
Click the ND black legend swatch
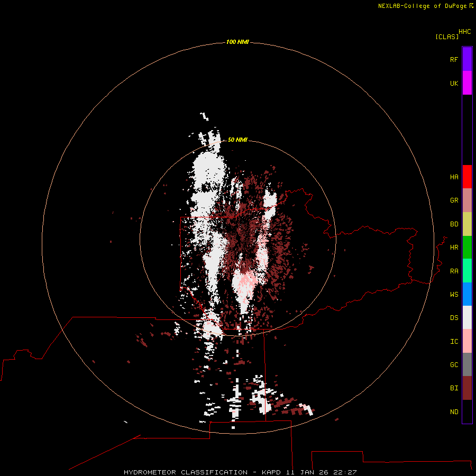(x=467, y=411)
